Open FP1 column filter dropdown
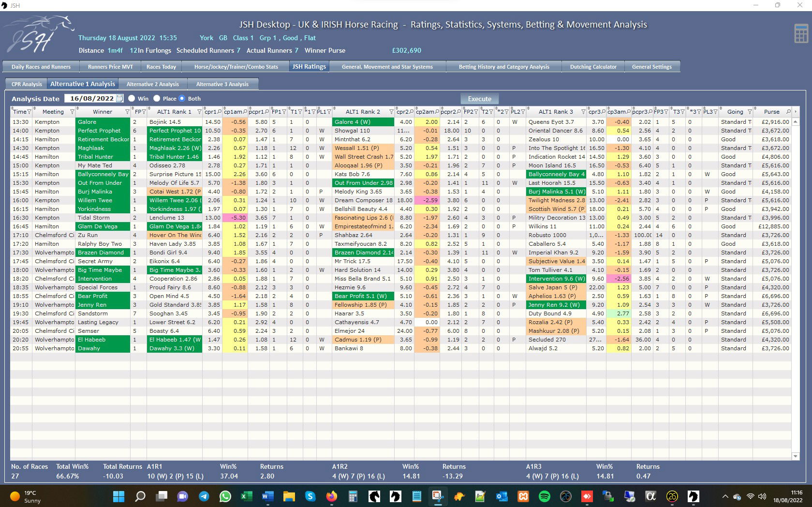The width and height of the screenshot is (812, 507). pyautogui.click(x=284, y=112)
